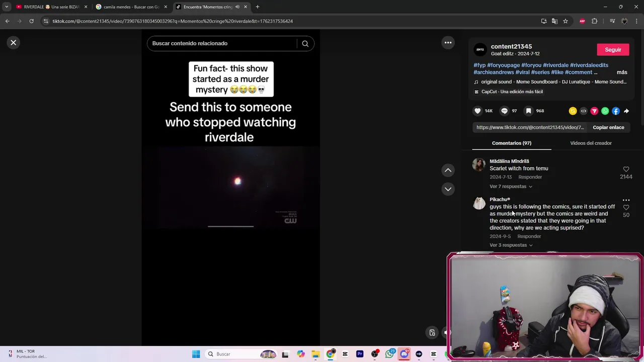The image size is (644, 362).
Task: Share the video to Facebook
Action: (x=616, y=111)
